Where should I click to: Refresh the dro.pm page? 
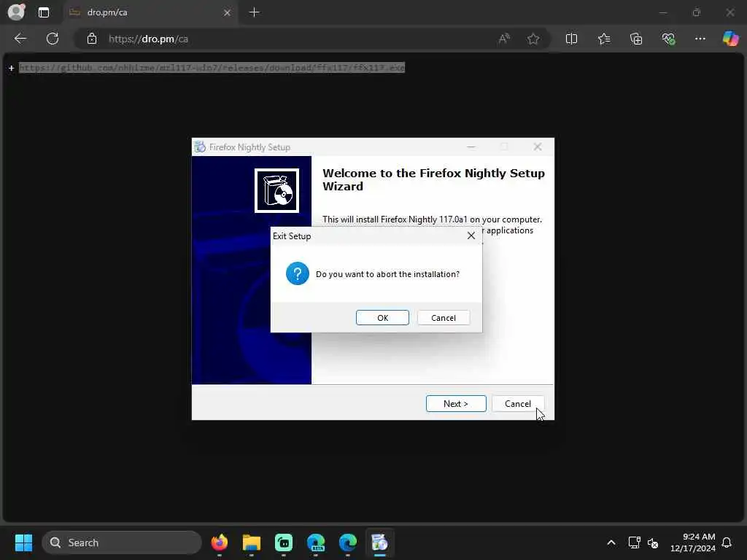pos(53,39)
